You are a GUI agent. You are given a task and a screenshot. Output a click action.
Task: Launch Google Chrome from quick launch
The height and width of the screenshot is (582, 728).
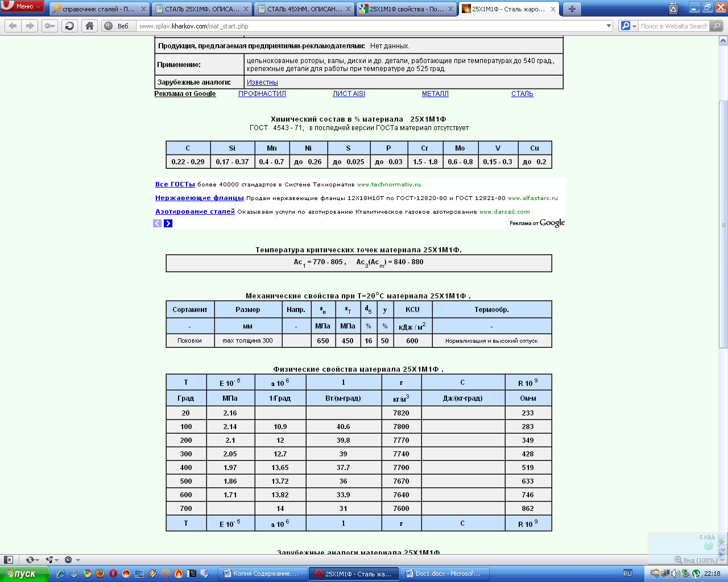87,573
